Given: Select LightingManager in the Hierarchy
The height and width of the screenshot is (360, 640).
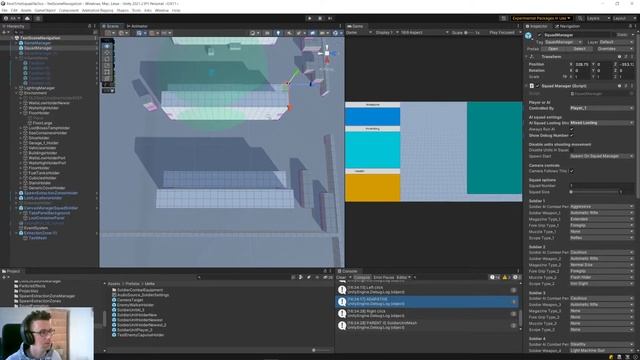Looking at the screenshot, I should tap(39, 88).
